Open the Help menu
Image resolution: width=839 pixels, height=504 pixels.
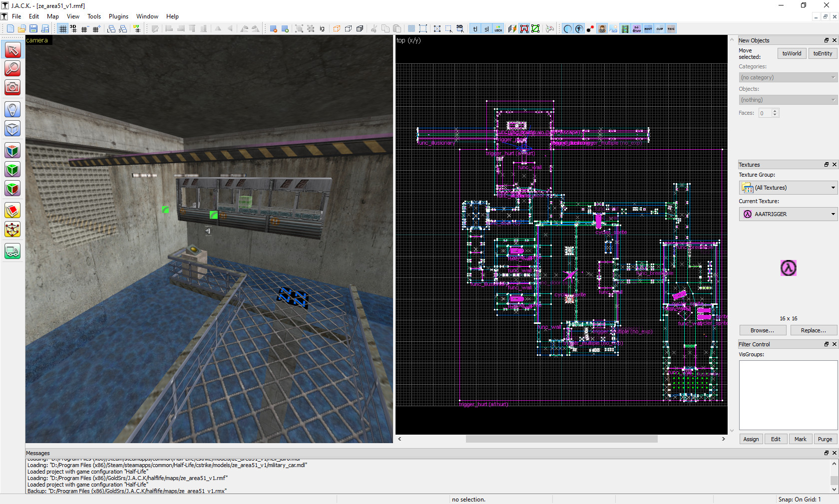point(172,16)
